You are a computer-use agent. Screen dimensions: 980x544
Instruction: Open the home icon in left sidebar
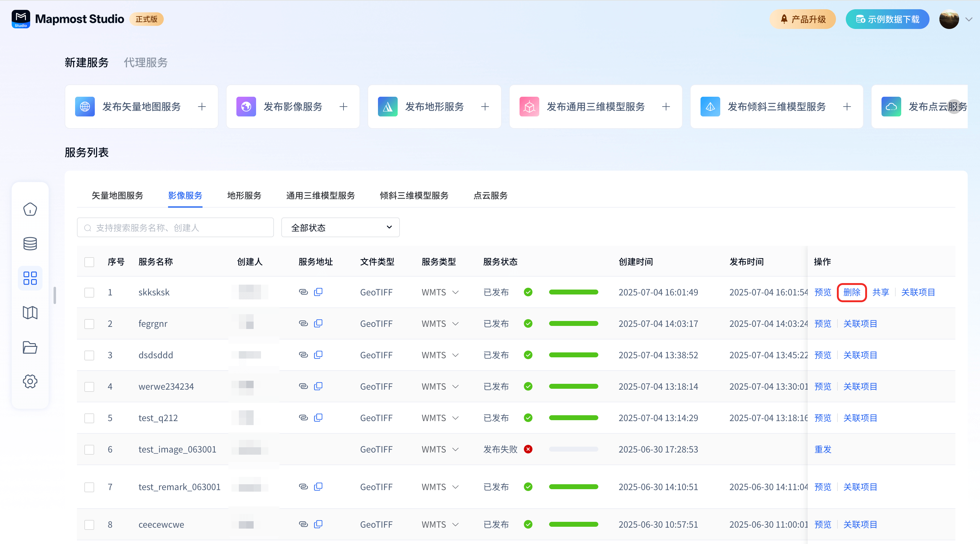click(30, 209)
